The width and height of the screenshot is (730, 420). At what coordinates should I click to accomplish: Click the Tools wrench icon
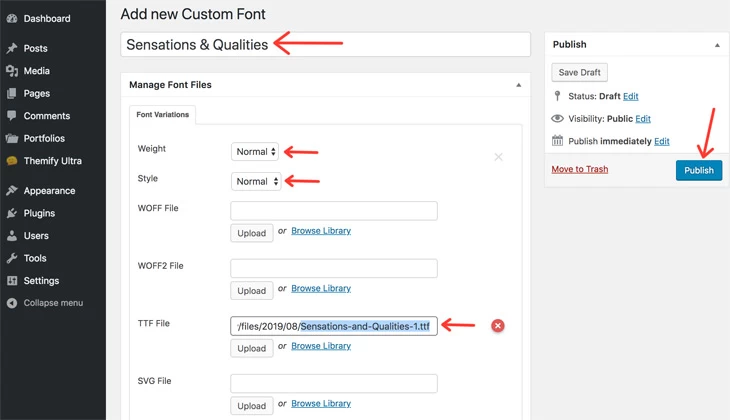[12, 258]
